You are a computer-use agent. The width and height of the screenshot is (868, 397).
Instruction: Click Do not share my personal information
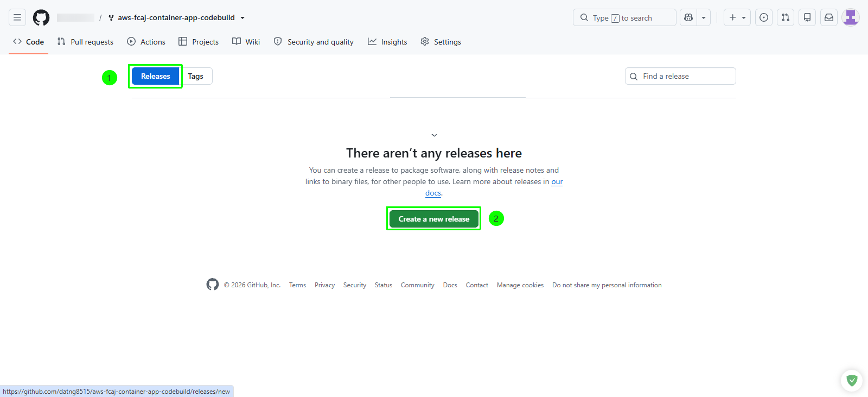(607, 285)
